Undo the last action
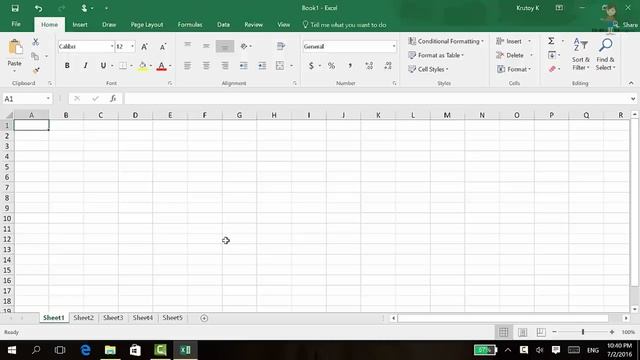The image size is (640, 360). (38, 8)
